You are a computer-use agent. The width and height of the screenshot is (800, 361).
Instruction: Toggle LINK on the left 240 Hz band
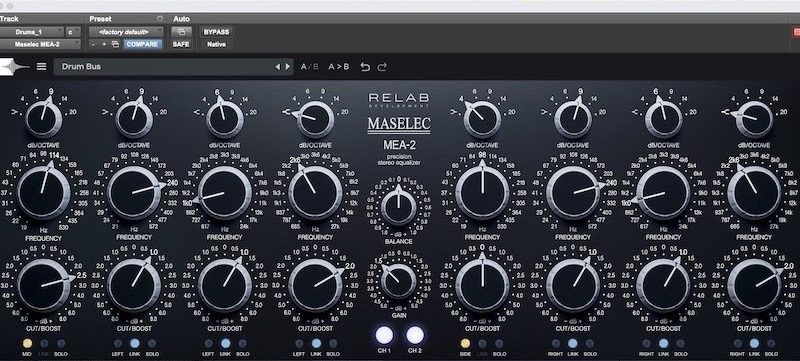coord(135,344)
